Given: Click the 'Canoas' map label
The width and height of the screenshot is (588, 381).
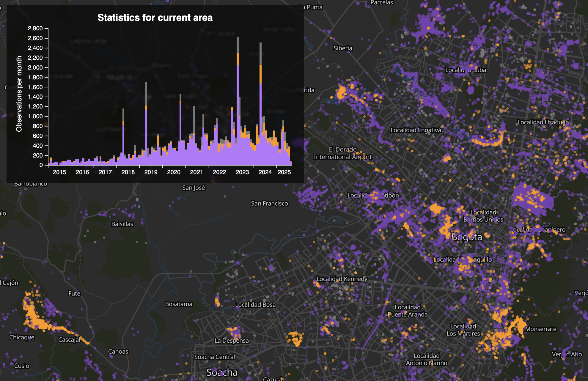Looking at the screenshot, I should point(118,351).
